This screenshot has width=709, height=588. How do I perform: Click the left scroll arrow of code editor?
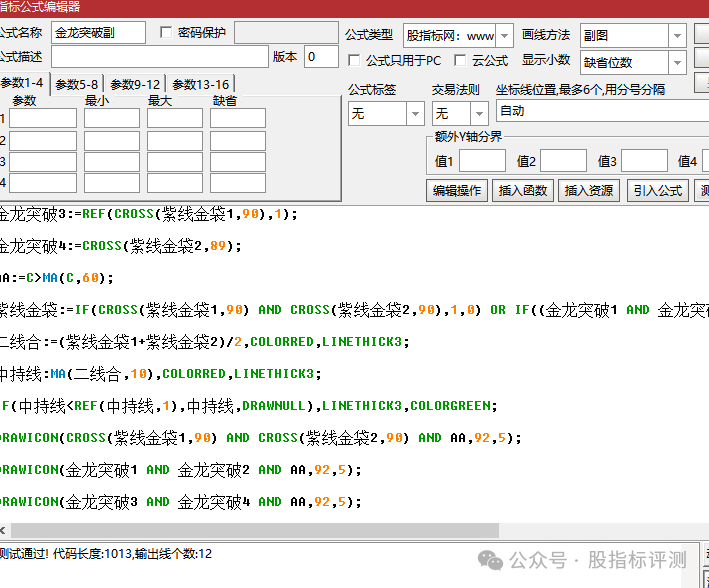click(x=3, y=530)
